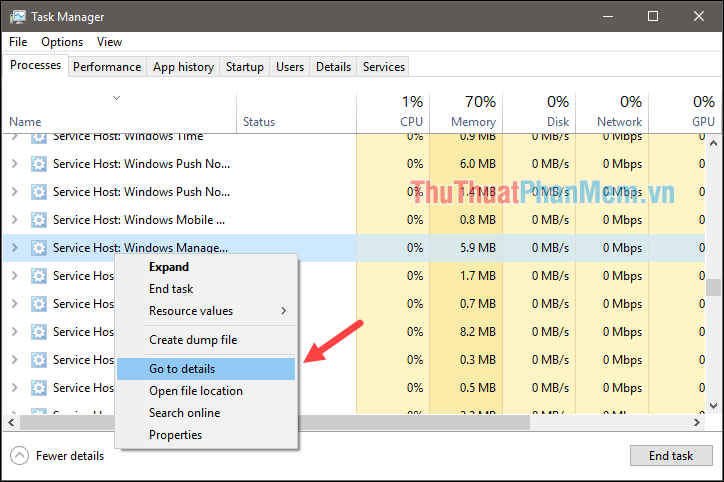Choose Open file location
The image size is (724, 482).
[206, 391]
